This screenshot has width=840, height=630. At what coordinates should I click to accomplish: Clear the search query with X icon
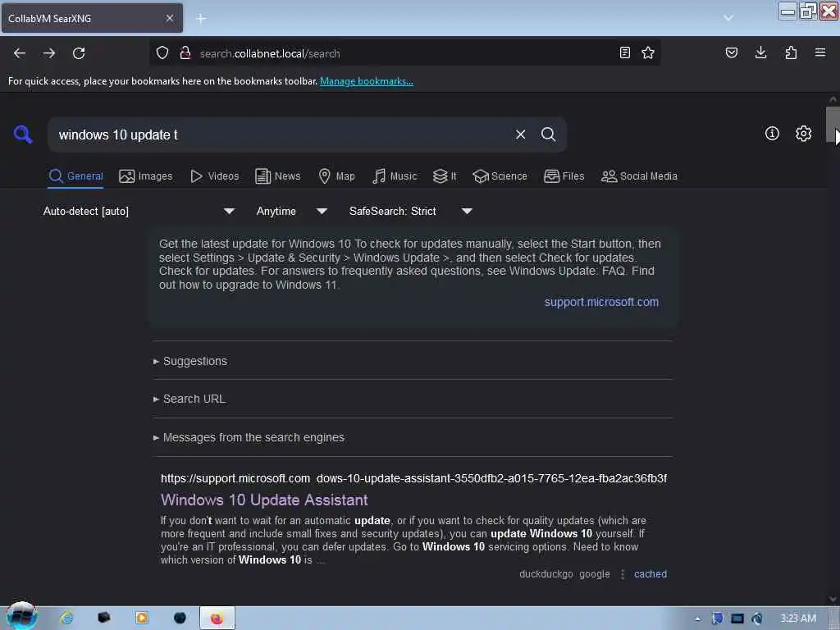[520, 135]
